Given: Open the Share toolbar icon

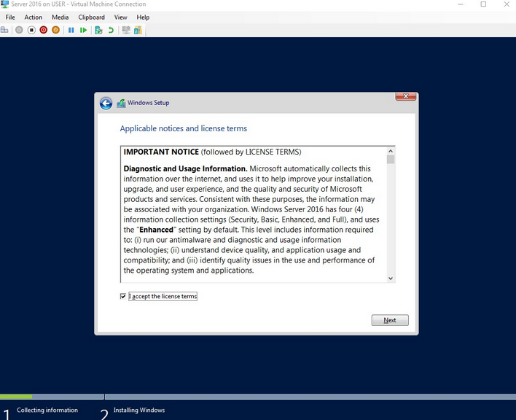Looking at the screenshot, I should 138,31.
